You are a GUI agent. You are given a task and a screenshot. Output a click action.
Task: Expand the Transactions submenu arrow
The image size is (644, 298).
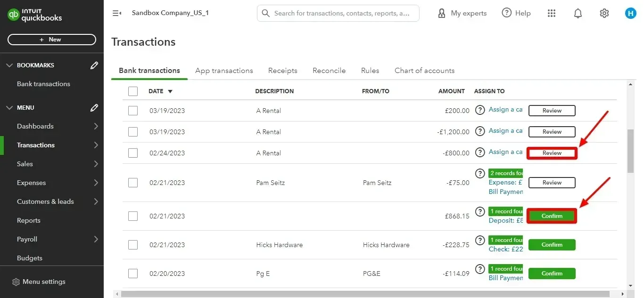click(96, 145)
